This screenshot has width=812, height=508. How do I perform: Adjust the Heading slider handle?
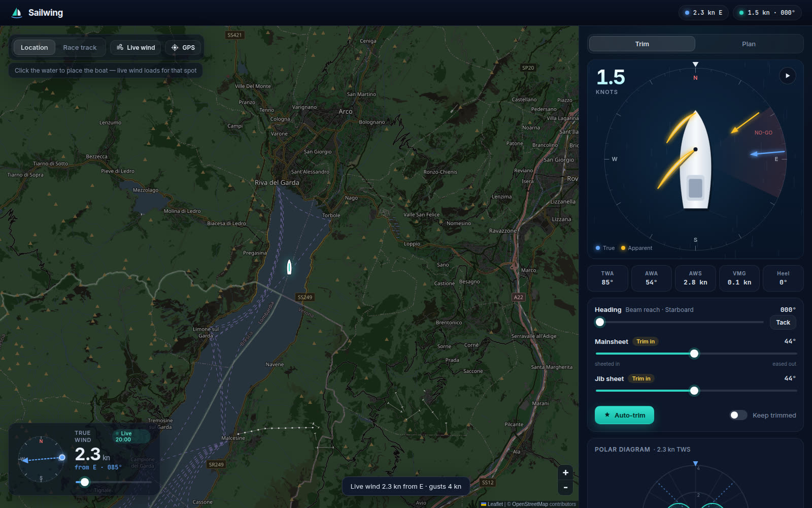[600, 322]
